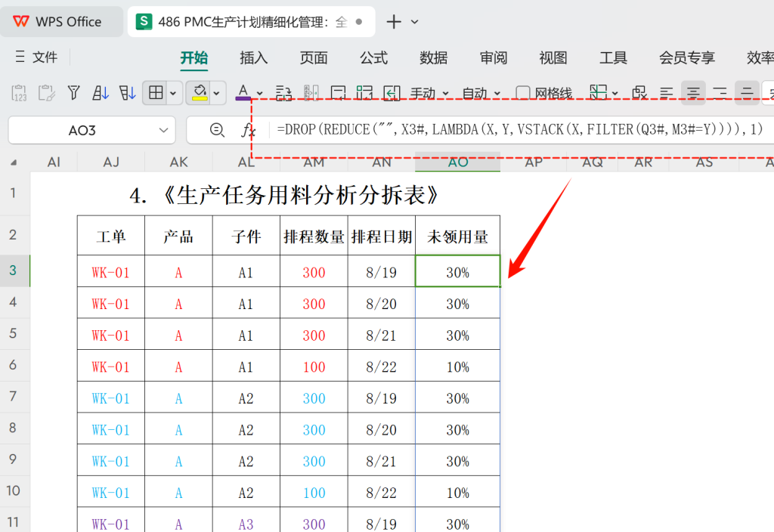
Task: Click the 10% cell in row 6
Action: (457, 367)
